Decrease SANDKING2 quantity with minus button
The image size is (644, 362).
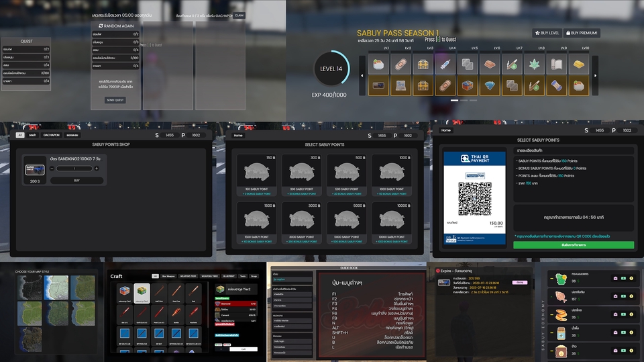coord(52,169)
